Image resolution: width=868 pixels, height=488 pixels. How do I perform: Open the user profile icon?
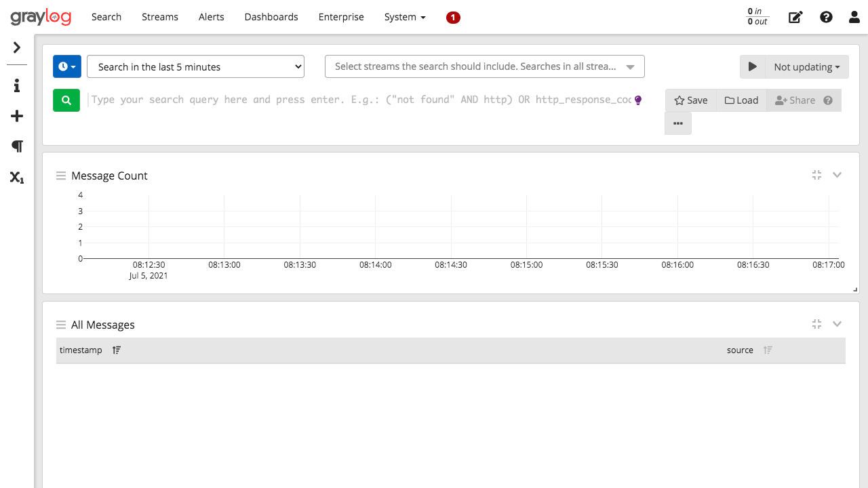854,17
